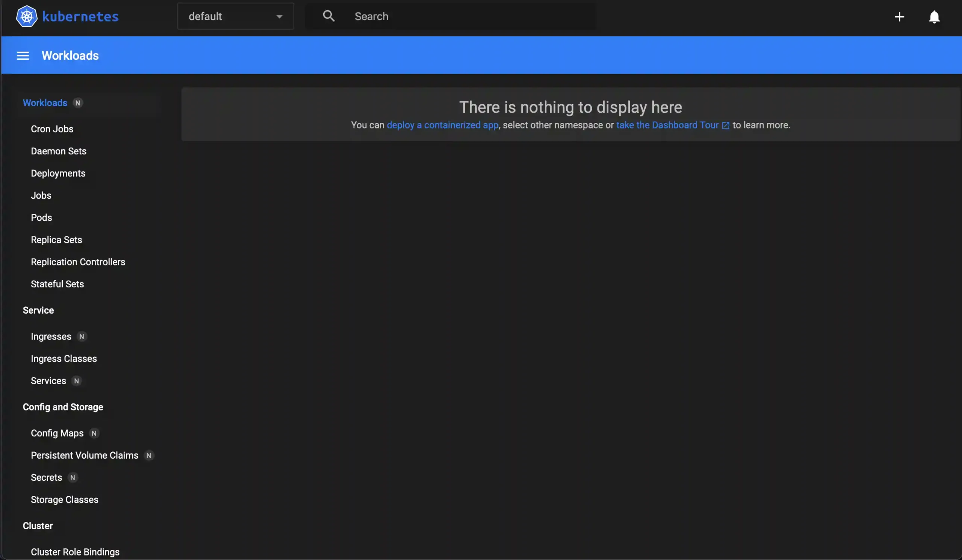962x560 pixels.
Task: Click the external link icon after Dashboard Tour
Action: coord(725,125)
